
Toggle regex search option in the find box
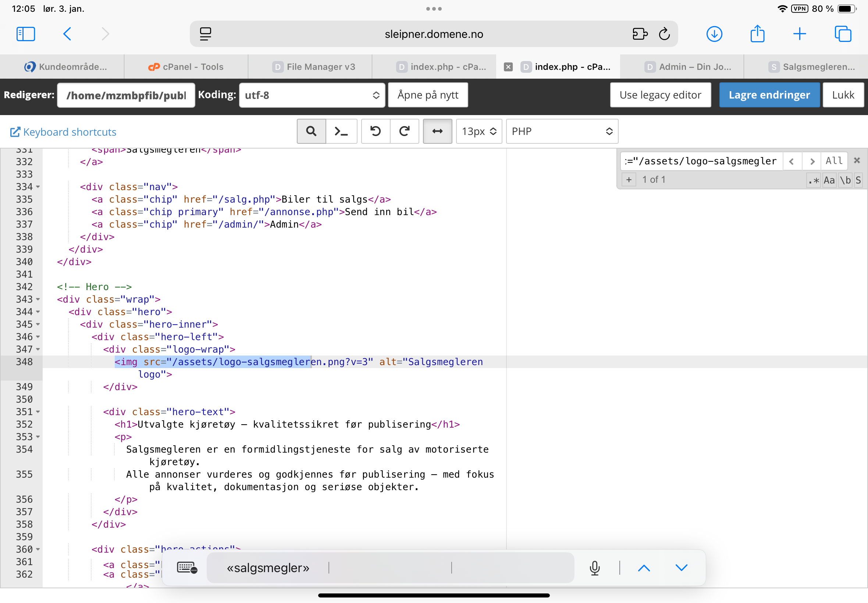(813, 180)
